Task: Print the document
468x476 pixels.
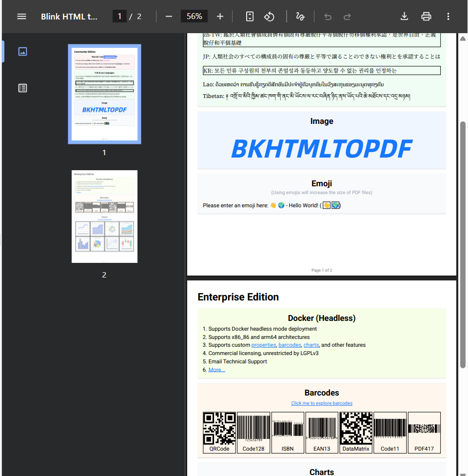Action: (426, 16)
